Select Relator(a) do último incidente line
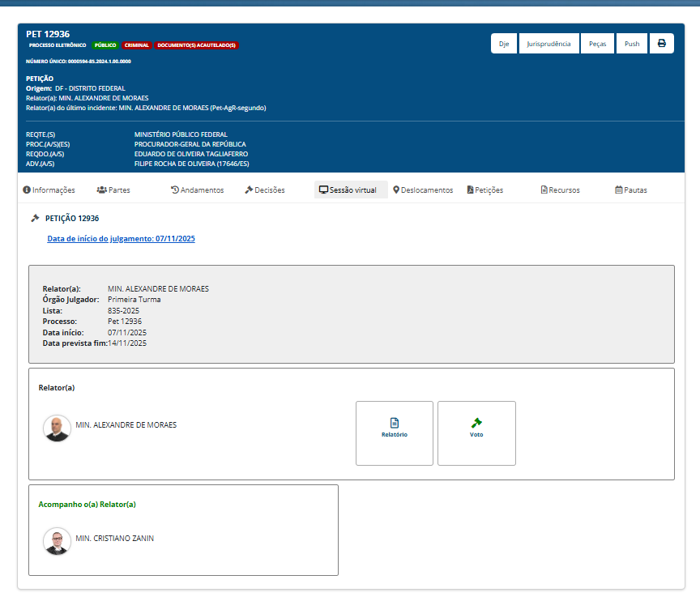 pyautogui.click(x=146, y=108)
